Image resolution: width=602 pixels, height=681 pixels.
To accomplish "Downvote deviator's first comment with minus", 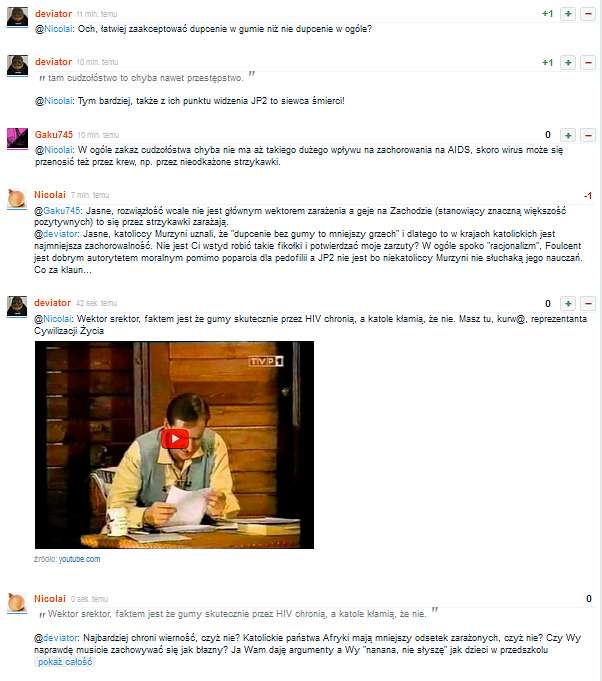I will [588, 14].
